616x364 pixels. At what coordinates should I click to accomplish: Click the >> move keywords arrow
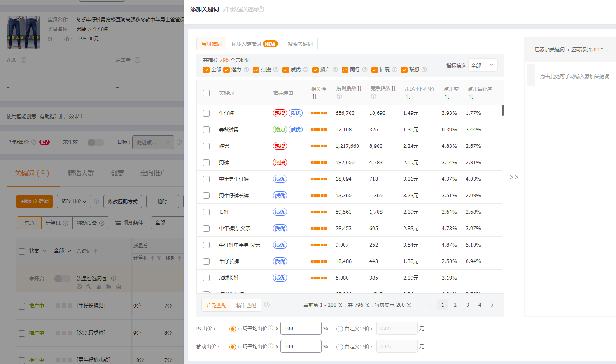[x=514, y=177]
